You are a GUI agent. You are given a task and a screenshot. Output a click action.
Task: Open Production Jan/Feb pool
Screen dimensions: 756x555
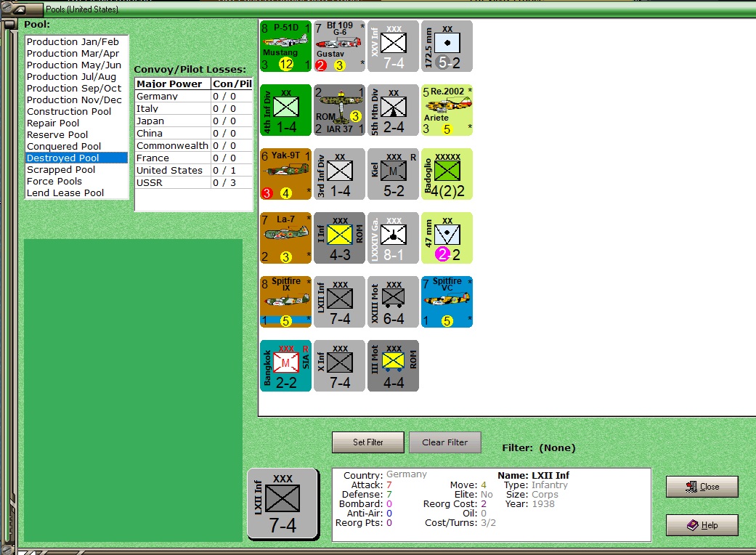[x=77, y=42]
